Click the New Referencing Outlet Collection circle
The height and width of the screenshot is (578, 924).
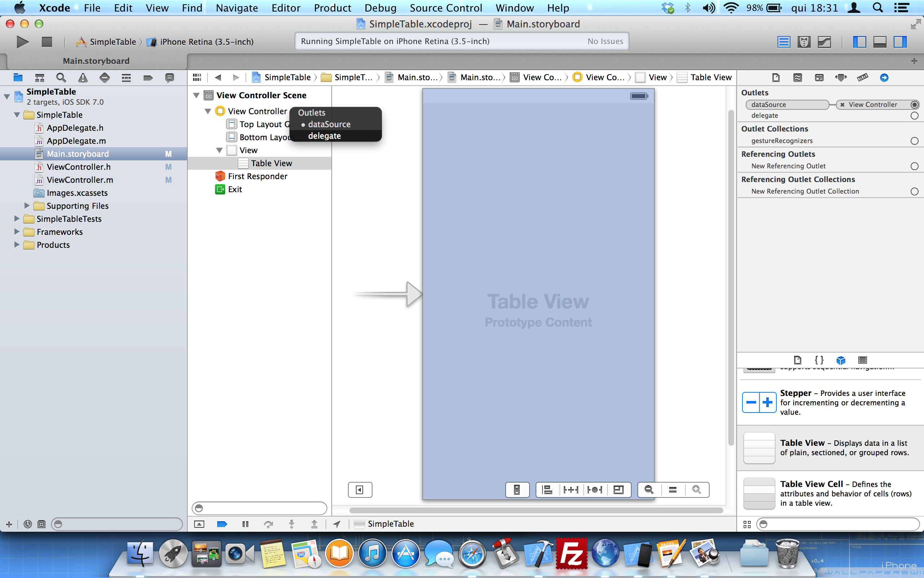tap(914, 191)
